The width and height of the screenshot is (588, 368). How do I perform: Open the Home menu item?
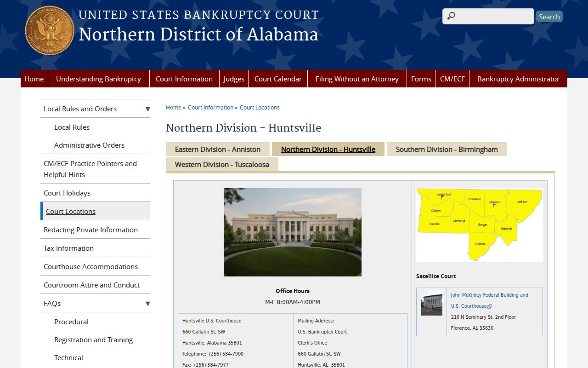click(x=34, y=79)
